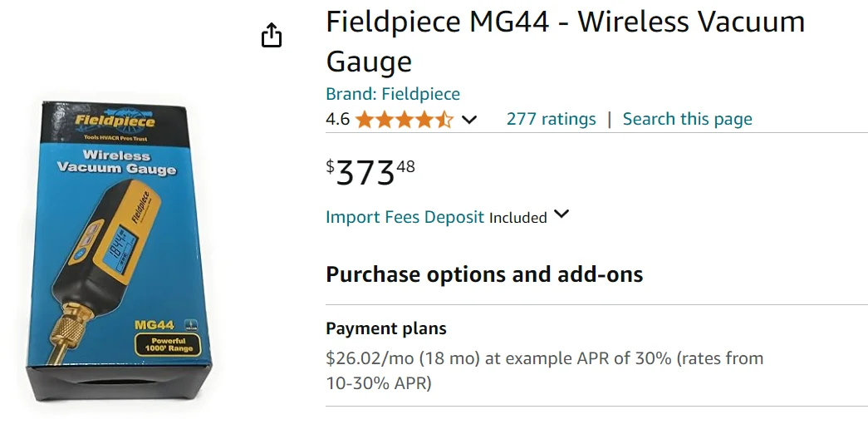Viewport: 868px width, 434px height.
Task: Click the MG44 label on the box
Action: click(x=154, y=325)
